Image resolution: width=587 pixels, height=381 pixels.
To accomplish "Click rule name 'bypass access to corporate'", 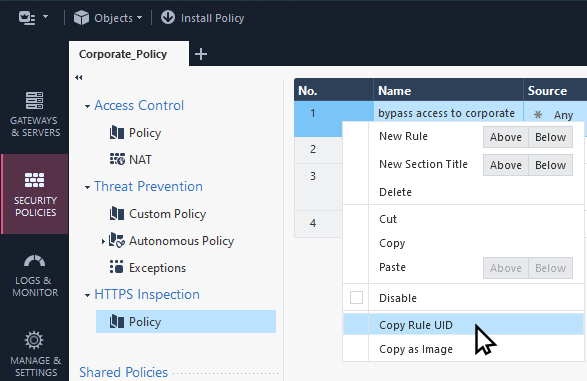I will click(446, 113).
